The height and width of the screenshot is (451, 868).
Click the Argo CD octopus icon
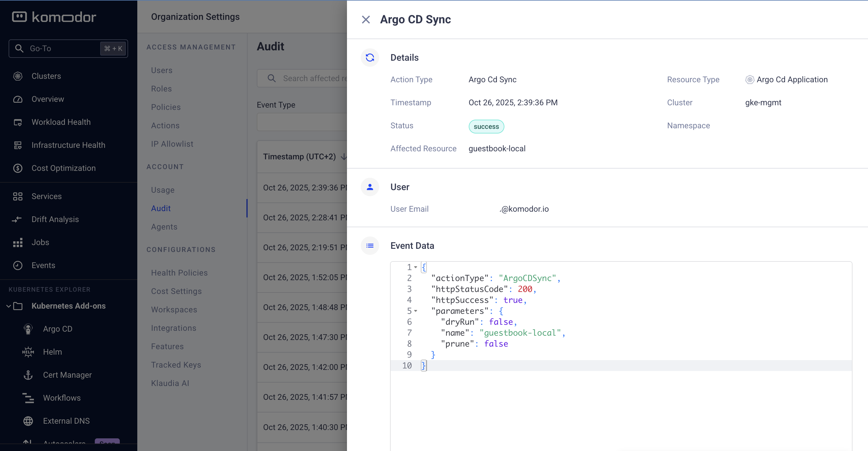point(28,329)
